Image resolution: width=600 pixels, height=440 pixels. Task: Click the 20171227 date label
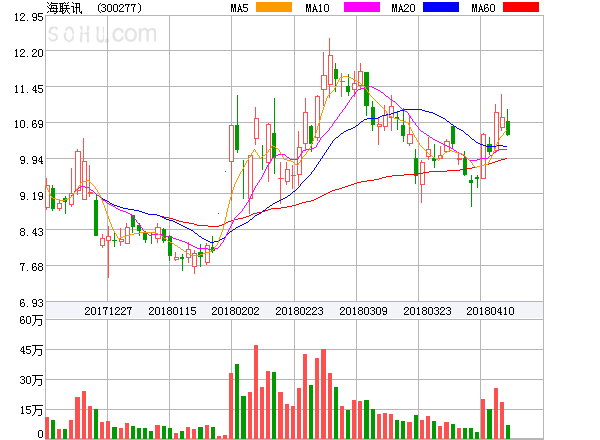coord(108,311)
